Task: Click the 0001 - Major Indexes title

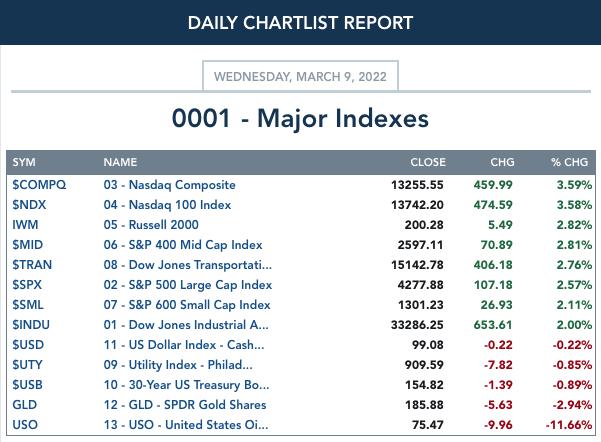Action: point(300,118)
